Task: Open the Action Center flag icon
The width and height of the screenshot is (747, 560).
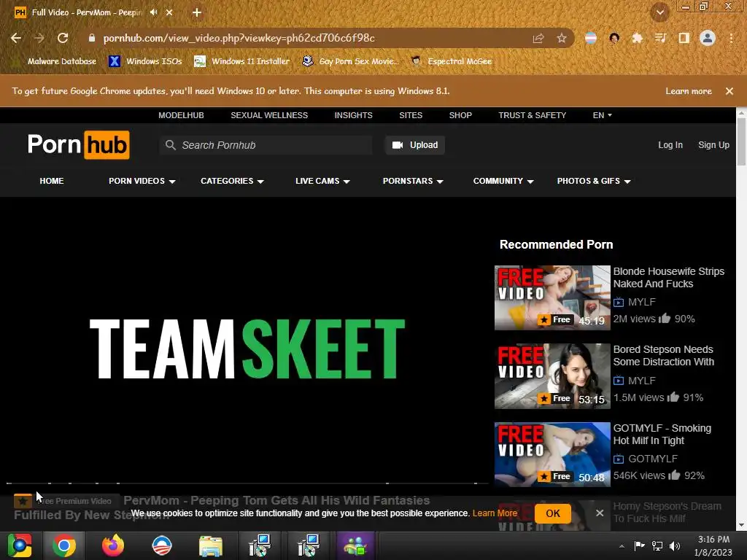Action: tap(639, 545)
